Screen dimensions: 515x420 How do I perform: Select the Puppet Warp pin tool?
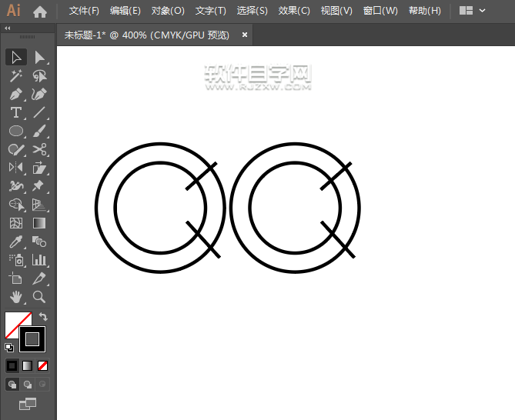point(39,186)
